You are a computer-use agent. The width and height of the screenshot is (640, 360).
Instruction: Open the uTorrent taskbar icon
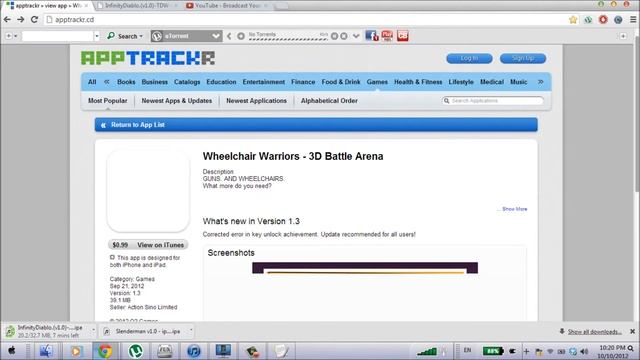tap(136, 351)
